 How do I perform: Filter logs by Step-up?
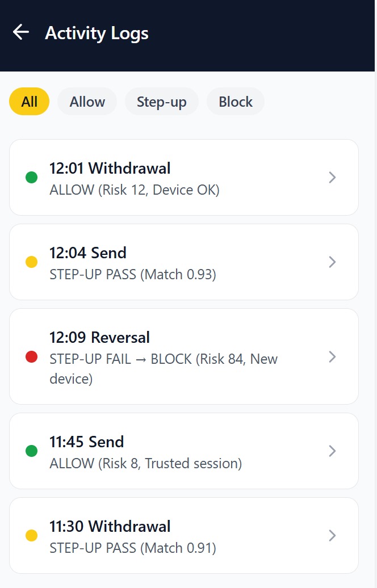click(162, 102)
